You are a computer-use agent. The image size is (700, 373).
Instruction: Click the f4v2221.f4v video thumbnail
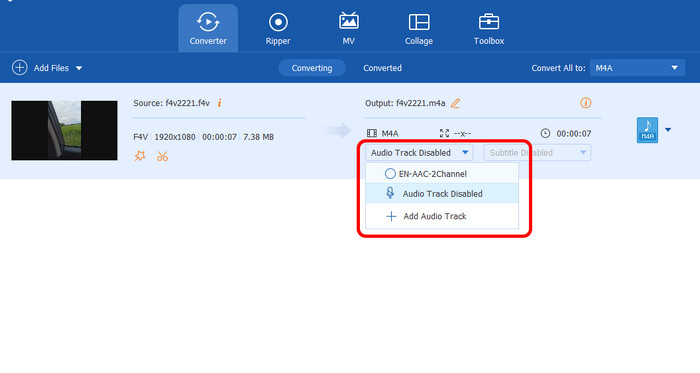[x=64, y=130]
